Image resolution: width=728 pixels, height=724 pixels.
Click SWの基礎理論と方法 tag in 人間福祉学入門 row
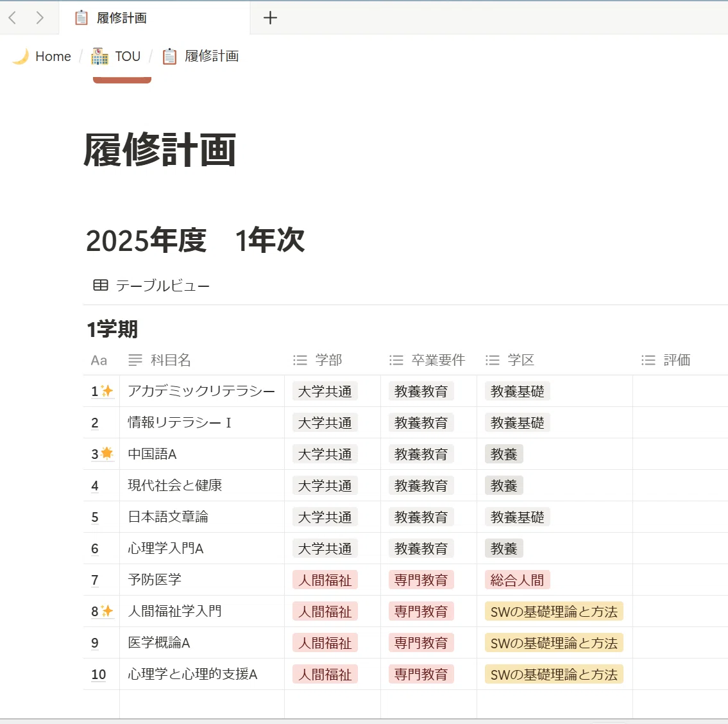(x=554, y=611)
